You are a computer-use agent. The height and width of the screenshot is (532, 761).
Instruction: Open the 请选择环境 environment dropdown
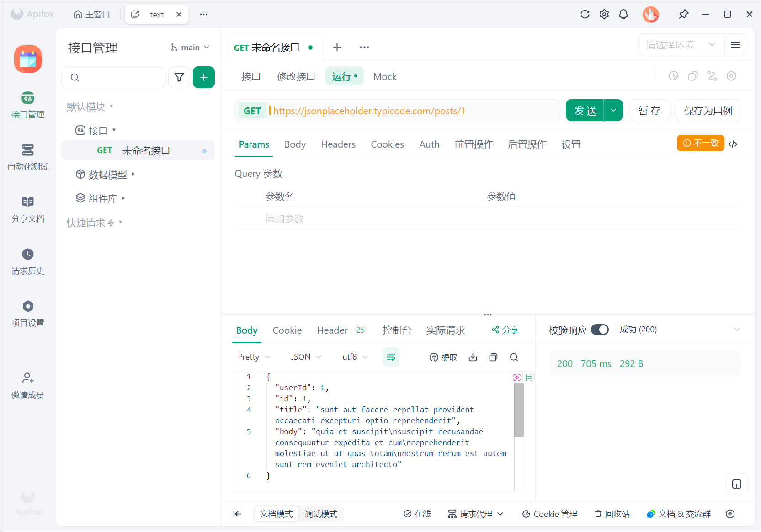pyautogui.click(x=680, y=44)
